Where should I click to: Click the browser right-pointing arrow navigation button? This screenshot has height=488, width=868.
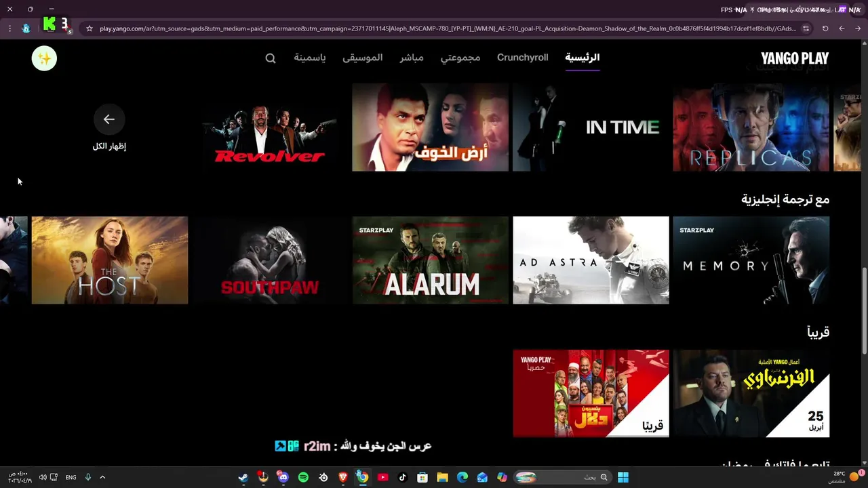[858, 28]
